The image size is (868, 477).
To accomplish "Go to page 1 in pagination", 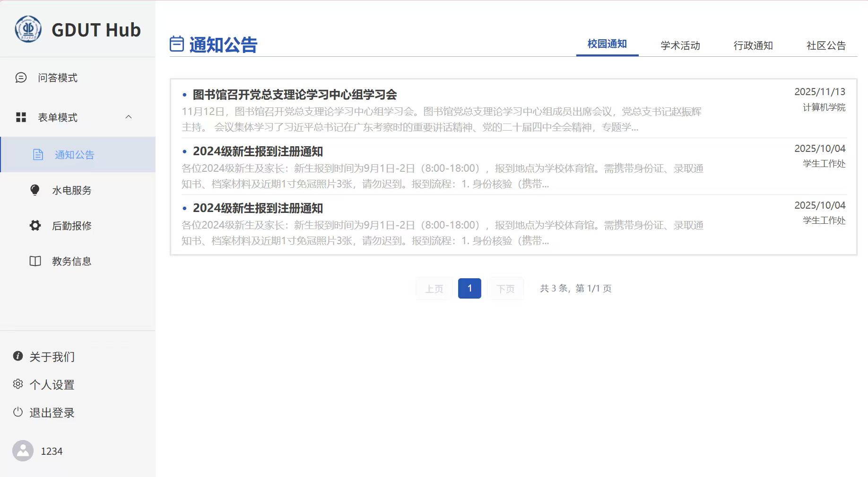I will [x=469, y=288].
